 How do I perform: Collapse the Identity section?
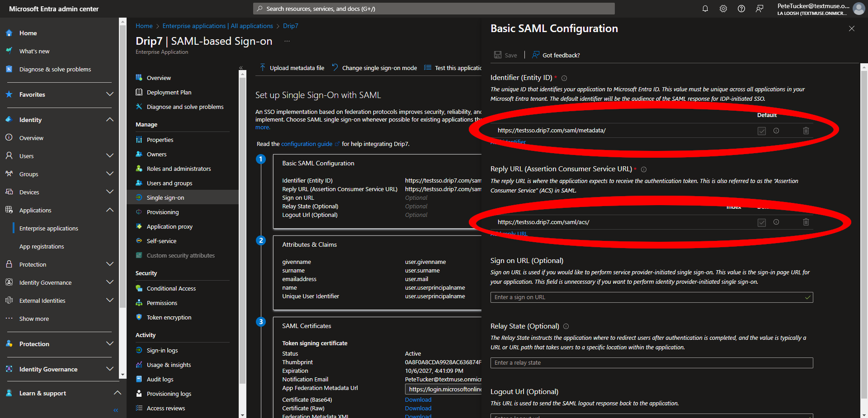click(109, 120)
